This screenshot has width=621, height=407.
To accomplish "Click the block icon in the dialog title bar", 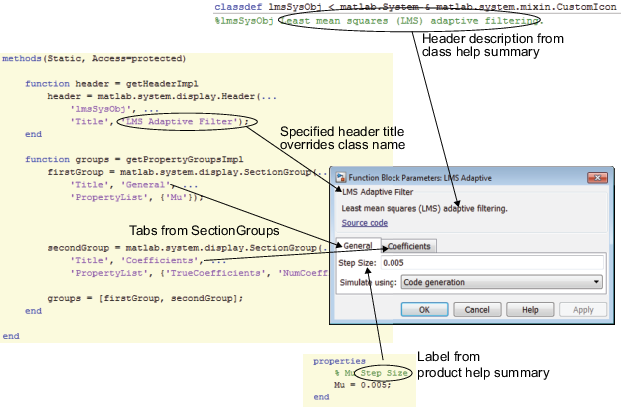I will [340, 177].
